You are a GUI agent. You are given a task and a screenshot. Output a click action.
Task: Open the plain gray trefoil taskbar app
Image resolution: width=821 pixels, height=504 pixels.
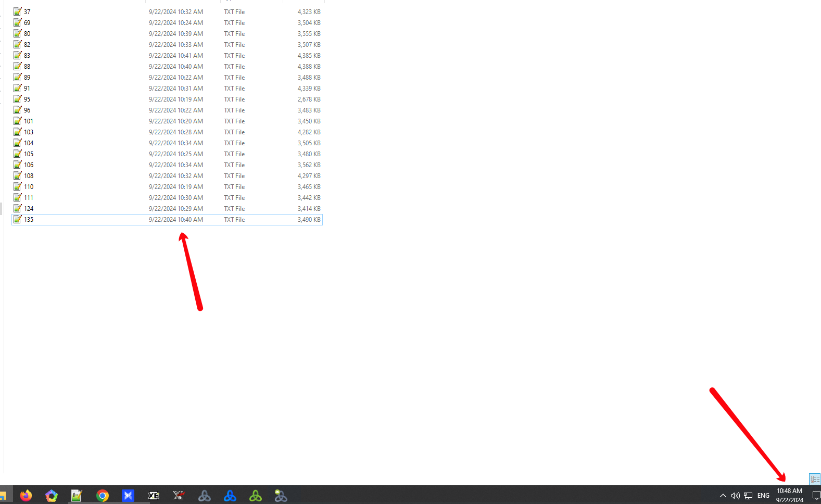(x=205, y=496)
